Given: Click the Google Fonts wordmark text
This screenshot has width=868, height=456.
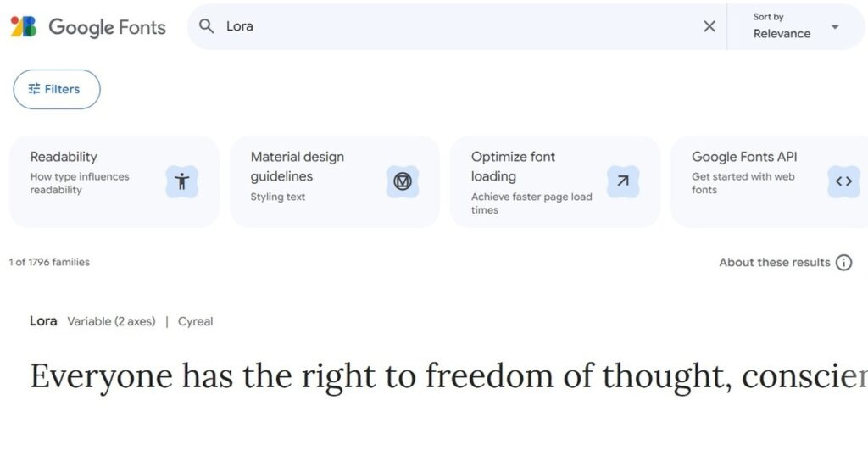Looking at the screenshot, I should [108, 27].
